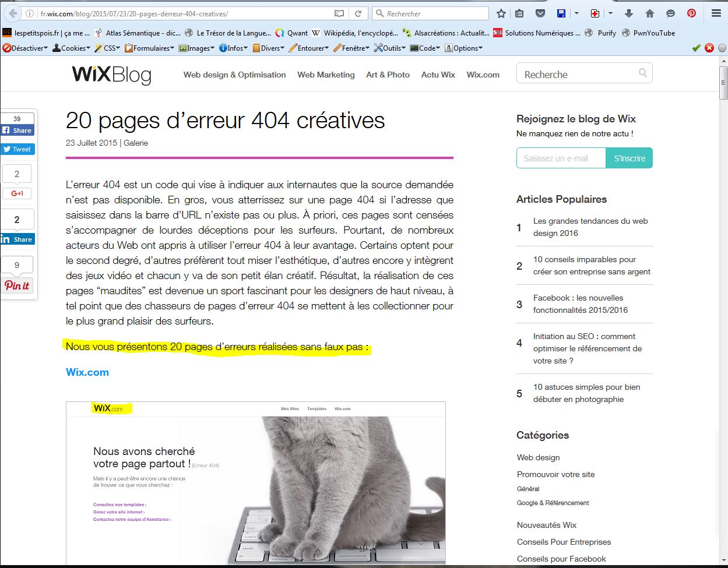Expand the Formulaires dropdown in web developer bar
This screenshot has height=568, width=728.
pos(149,48)
